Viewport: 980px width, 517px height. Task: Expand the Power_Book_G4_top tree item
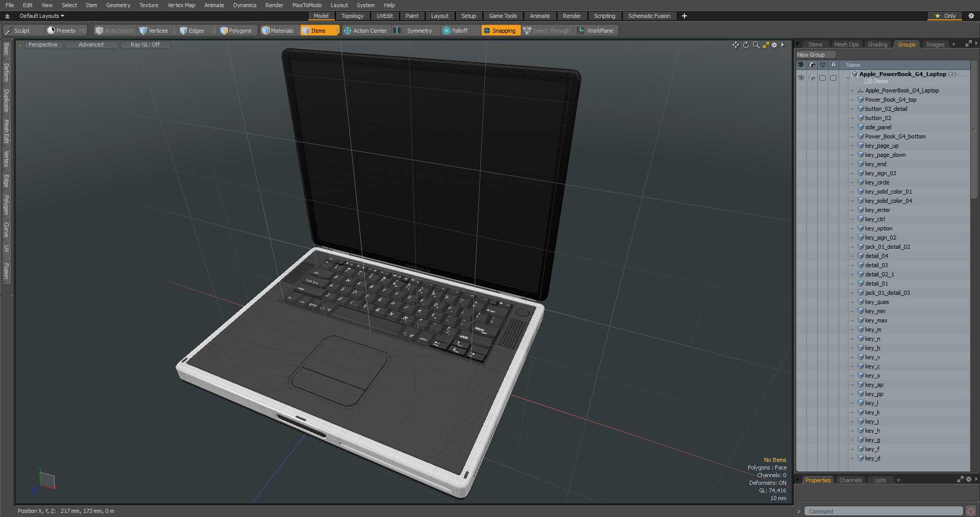point(852,100)
